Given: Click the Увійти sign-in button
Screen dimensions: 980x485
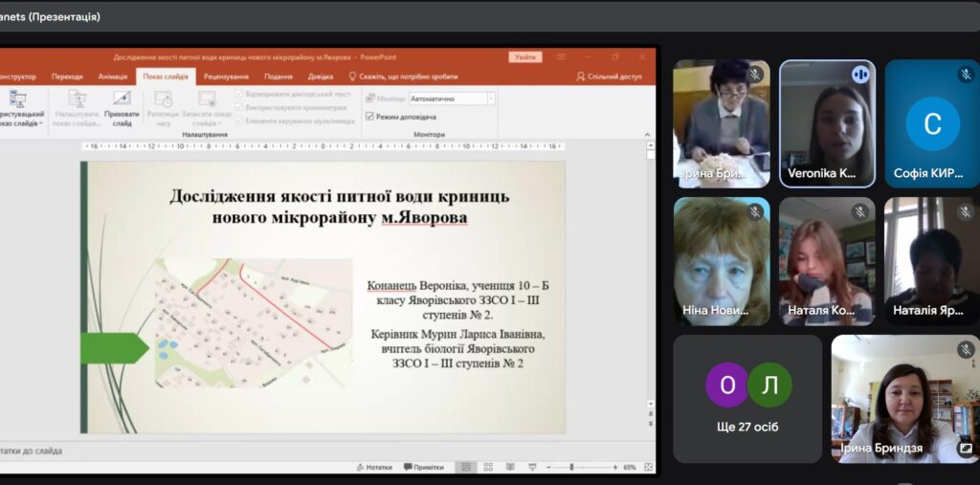Looking at the screenshot, I should [524, 57].
